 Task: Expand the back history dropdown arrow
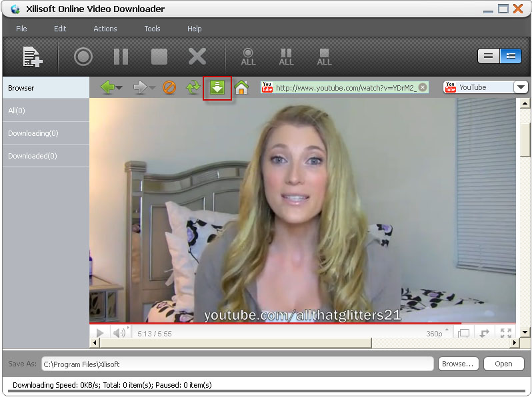click(x=119, y=88)
